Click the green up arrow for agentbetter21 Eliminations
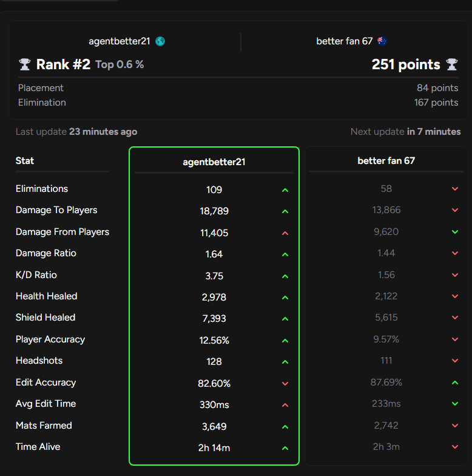Image resolution: width=472 pixels, height=476 pixels. point(285,191)
